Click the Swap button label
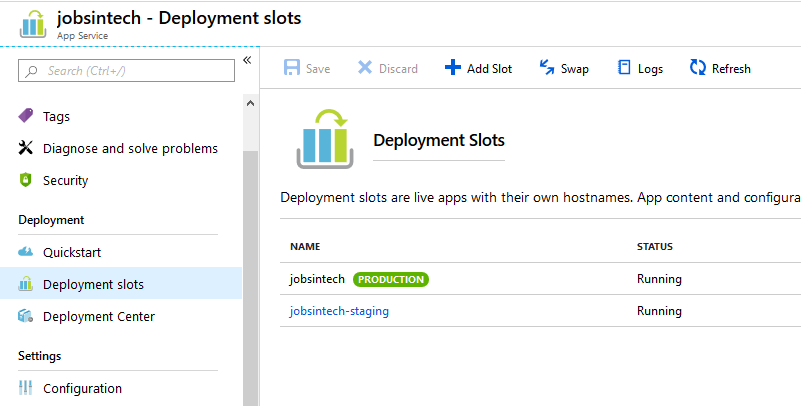This screenshot has width=801, height=406. [575, 68]
